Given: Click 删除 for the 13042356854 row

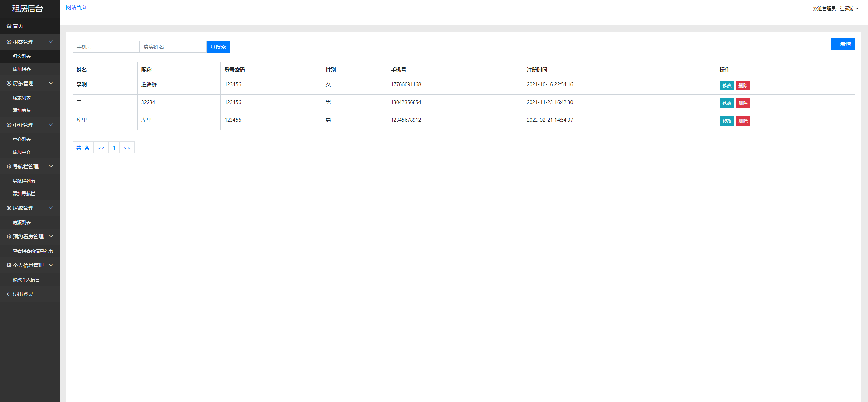Looking at the screenshot, I should 743,103.
